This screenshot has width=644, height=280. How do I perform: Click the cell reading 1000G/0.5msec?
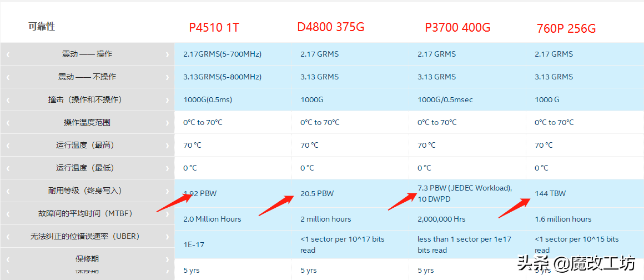(445, 100)
